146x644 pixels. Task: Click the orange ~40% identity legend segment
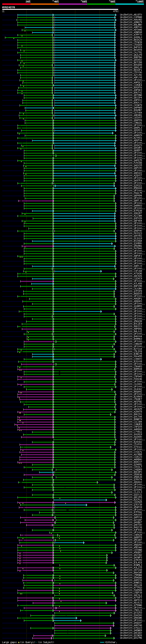[45, 4]
